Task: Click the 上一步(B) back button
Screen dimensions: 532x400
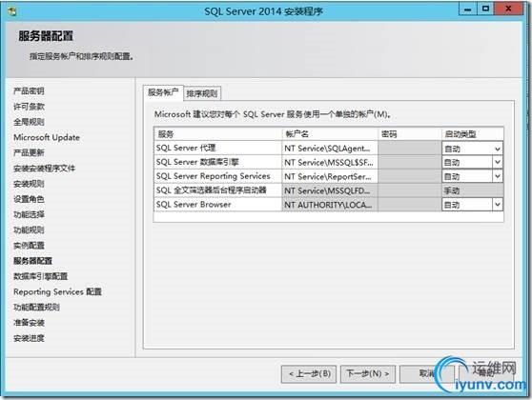Action: pyautogui.click(x=309, y=374)
